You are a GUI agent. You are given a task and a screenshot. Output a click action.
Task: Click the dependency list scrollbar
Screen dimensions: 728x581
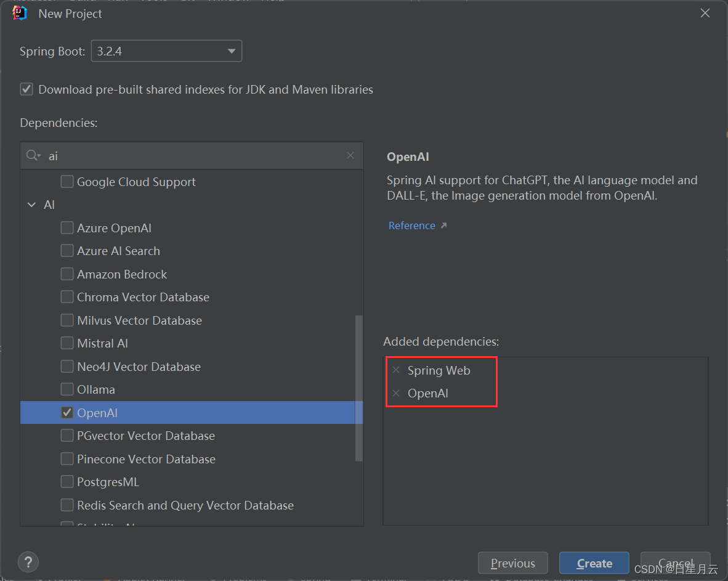pyautogui.click(x=358, y=388)
